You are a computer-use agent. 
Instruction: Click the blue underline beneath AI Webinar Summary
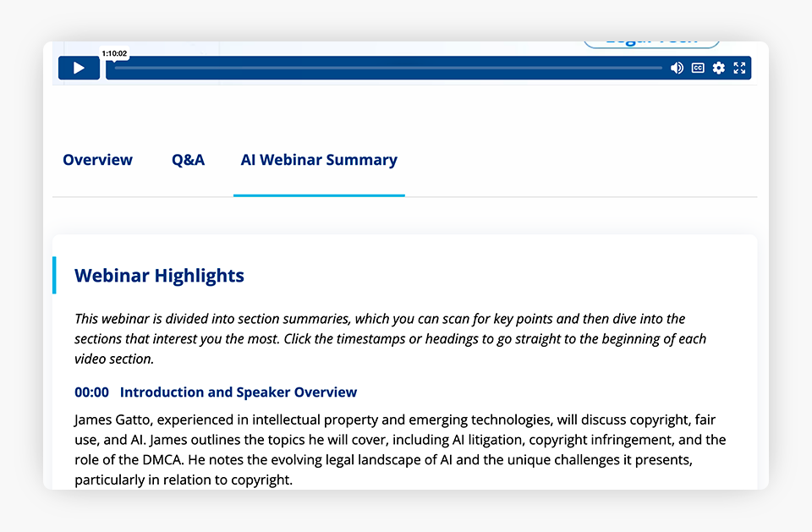(319, 195)
